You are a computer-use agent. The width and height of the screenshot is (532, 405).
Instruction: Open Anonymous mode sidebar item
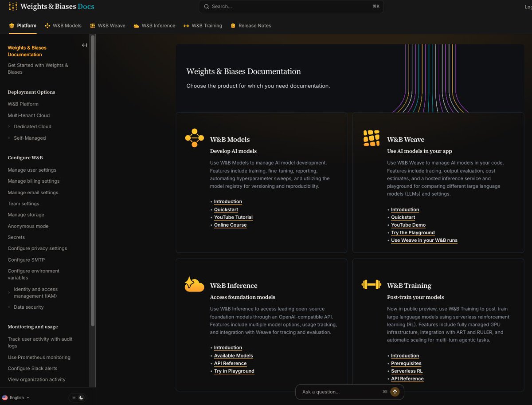[x=28, y=226]
